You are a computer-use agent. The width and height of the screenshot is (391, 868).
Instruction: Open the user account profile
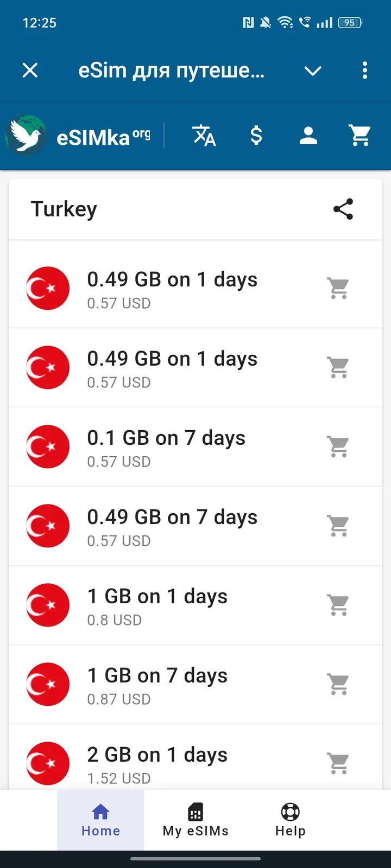[308, 136]
